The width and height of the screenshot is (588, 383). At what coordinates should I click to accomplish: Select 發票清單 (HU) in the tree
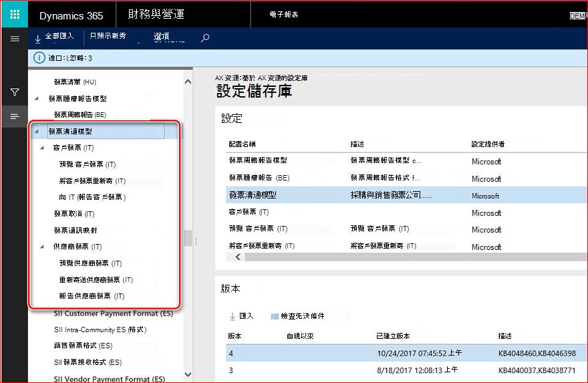75,82
